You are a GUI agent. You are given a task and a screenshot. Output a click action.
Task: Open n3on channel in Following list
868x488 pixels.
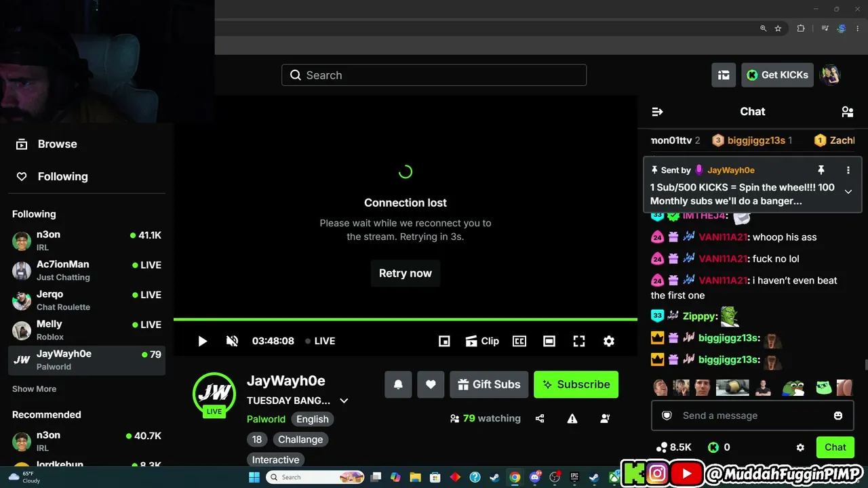coord(87,241)
